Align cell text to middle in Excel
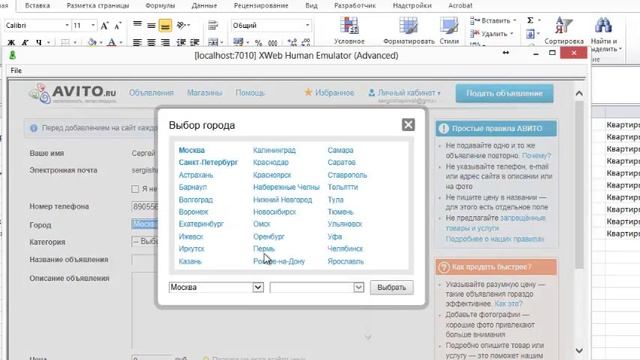Screen dimensions: 640x360 [151, 25]
